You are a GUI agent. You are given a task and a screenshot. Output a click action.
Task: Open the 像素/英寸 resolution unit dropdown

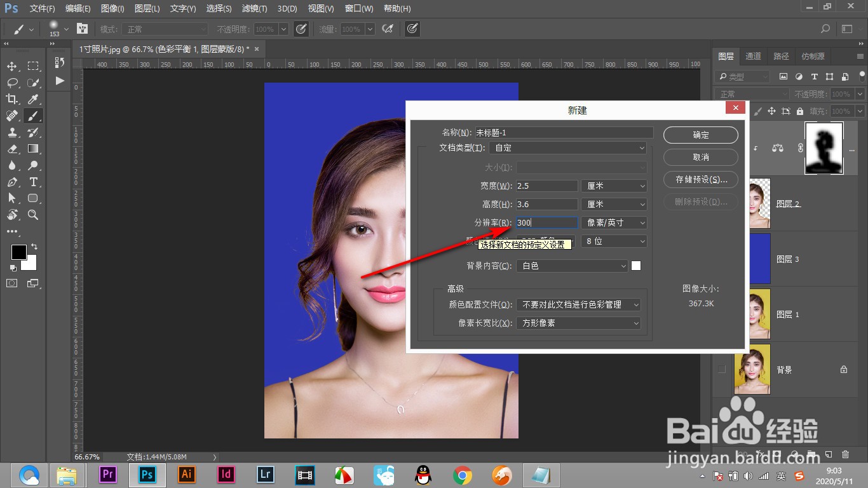point(614,223)
